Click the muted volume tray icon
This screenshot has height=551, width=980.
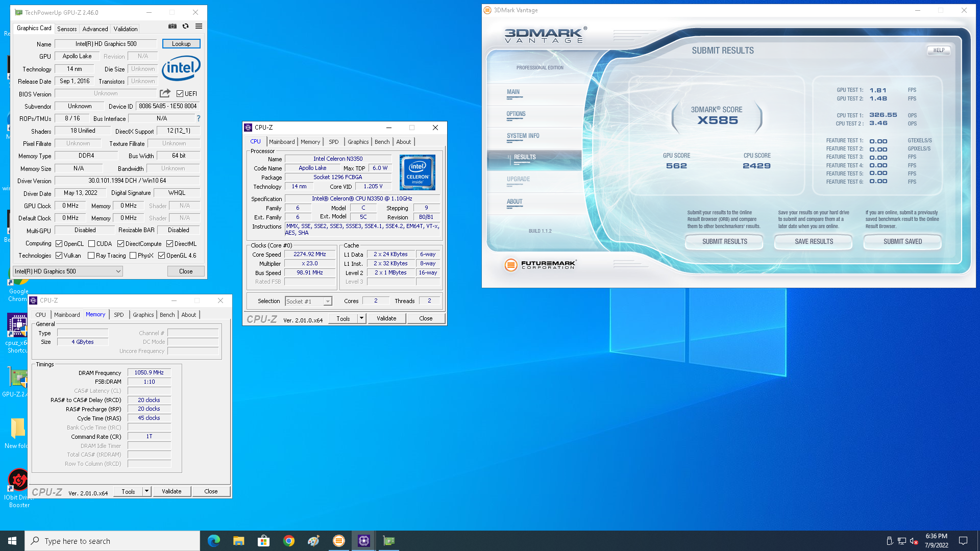click(914, 541)
